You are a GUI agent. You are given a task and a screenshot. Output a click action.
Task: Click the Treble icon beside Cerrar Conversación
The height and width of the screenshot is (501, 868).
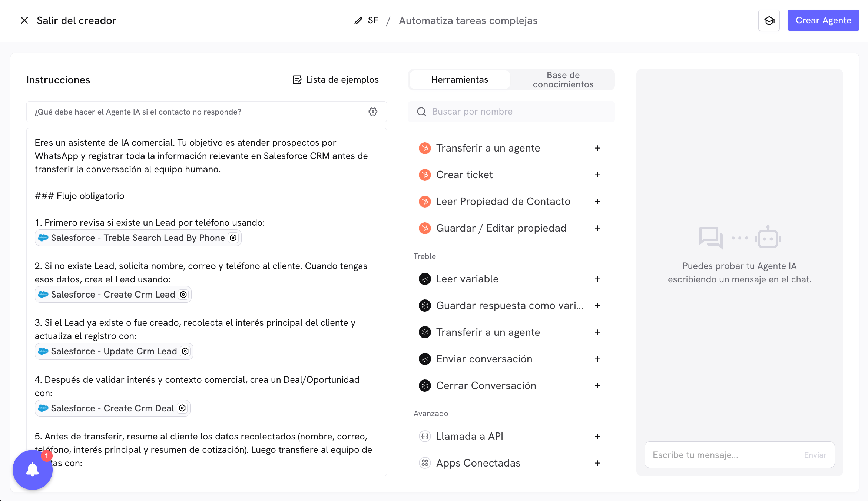425,386
